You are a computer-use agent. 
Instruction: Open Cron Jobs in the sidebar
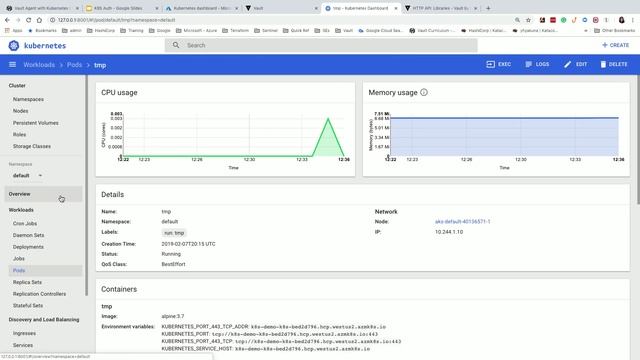tap(25, 224)
